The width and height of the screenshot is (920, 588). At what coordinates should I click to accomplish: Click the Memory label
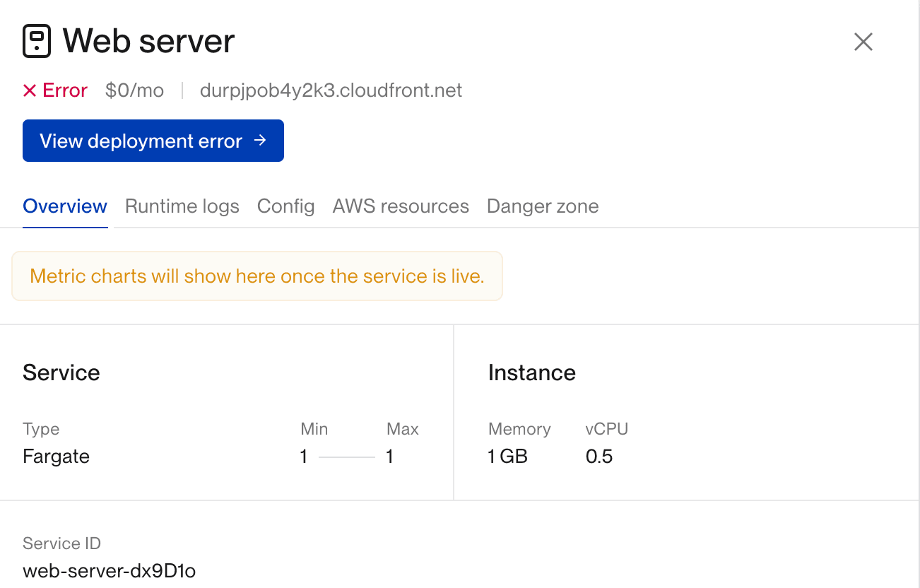click(519, 429)
